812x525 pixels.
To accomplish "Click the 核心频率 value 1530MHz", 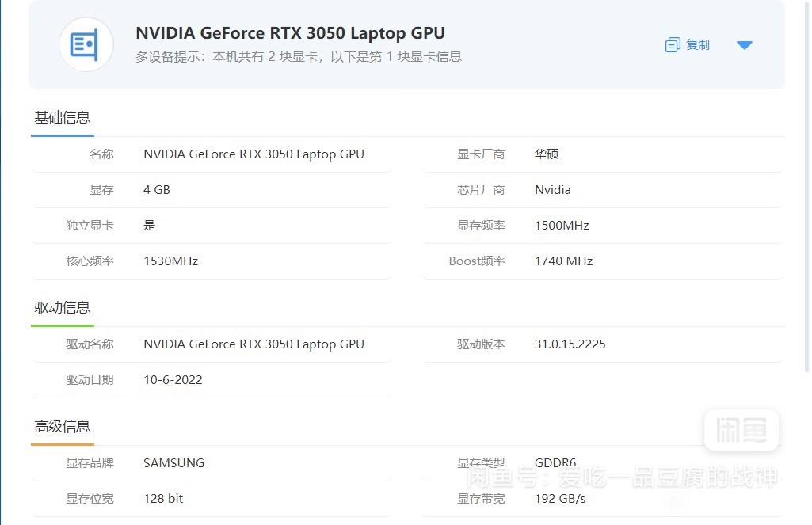I will tap(170, 261).
